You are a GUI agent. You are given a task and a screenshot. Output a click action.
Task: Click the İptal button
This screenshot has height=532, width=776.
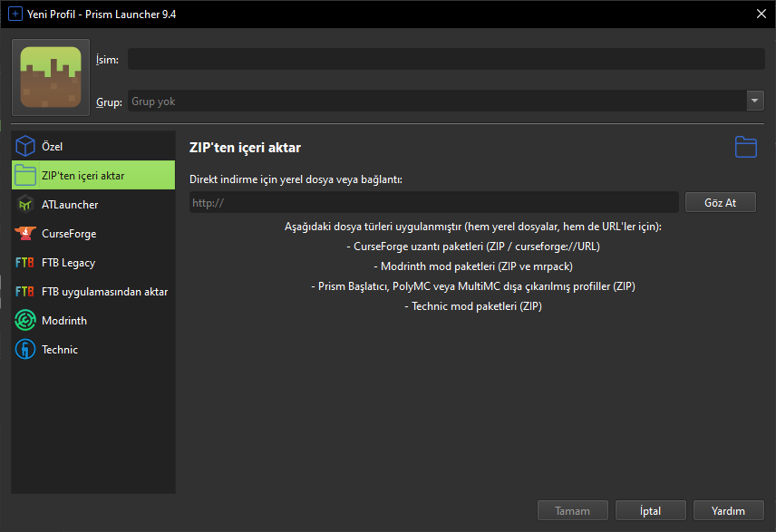click(650, 511)
